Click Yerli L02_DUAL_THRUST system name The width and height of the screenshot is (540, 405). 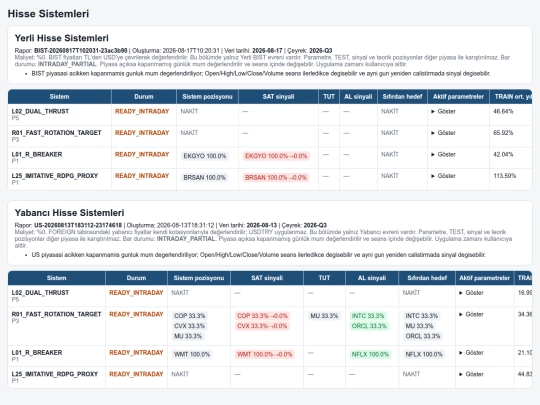click(40, 111)
